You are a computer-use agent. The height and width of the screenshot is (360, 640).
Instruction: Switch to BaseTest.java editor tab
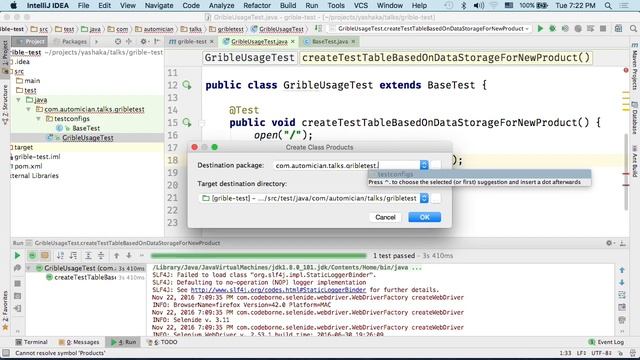(x=330, y=41)
